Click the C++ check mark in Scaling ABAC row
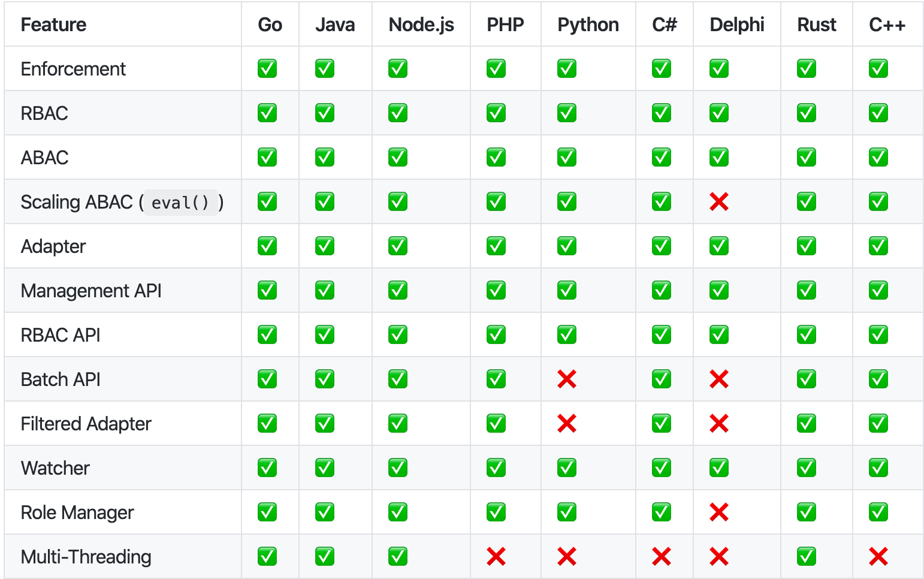Viewport: 924px width, 579px height. pyautogui.click(x=878, y=202)
